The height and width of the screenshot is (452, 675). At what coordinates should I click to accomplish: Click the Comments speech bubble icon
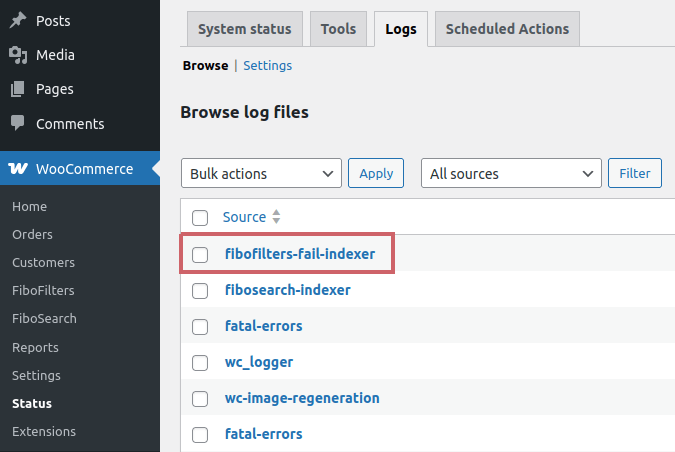[x=18, y=123]
